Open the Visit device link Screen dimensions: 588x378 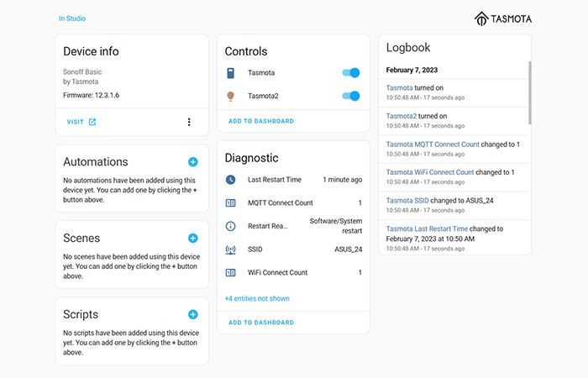coord(81,122)
